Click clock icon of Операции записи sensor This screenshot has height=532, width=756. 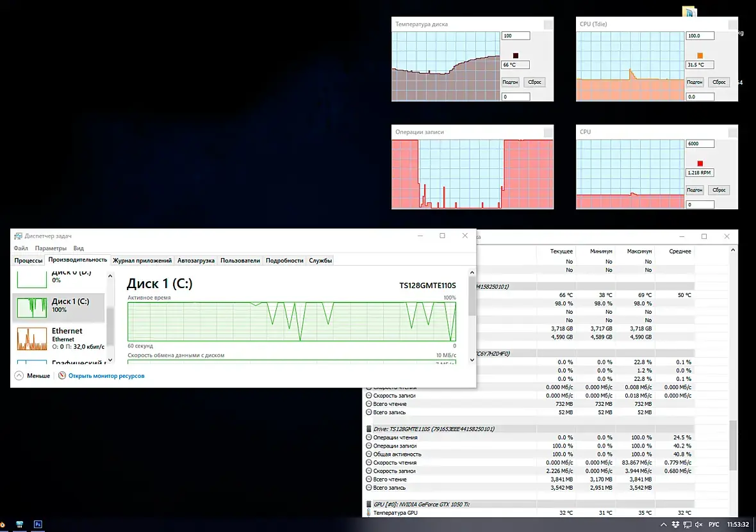click(369, 446)
